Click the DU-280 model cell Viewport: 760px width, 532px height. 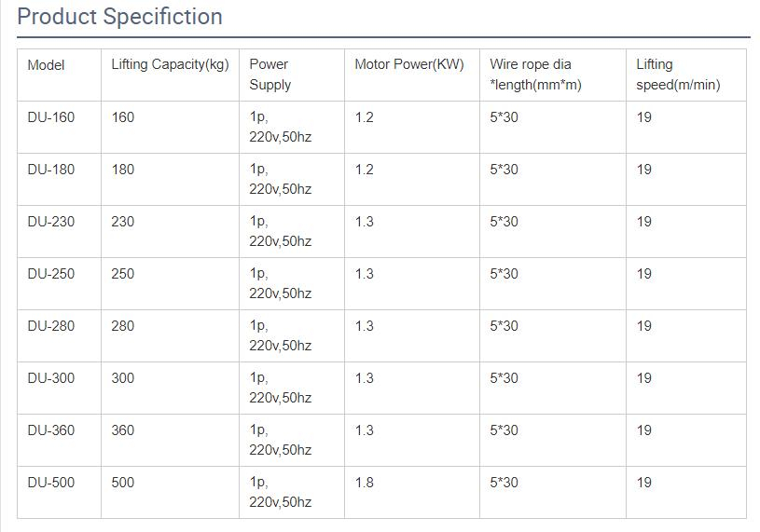click(x=51, y=326)
